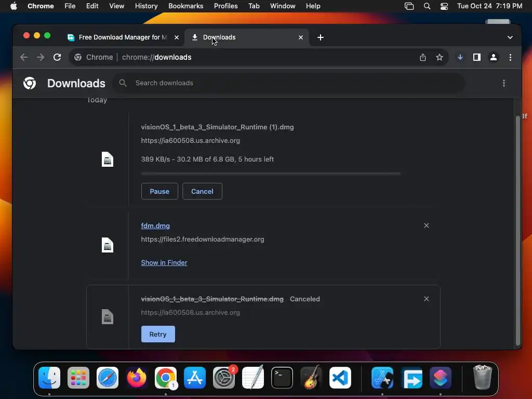Click the Chrome logo beside Downloads title

[30, 83]
